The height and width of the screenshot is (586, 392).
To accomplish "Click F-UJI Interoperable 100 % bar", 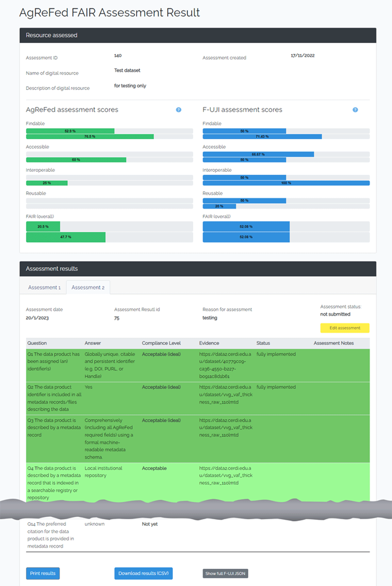I will pyautogui.click(x=286, y=183).
